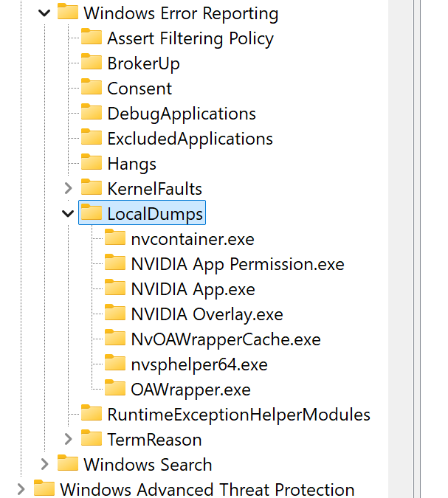Select the NVIDIA App.exe subkey
448x498 pixels.
[193, 290]
